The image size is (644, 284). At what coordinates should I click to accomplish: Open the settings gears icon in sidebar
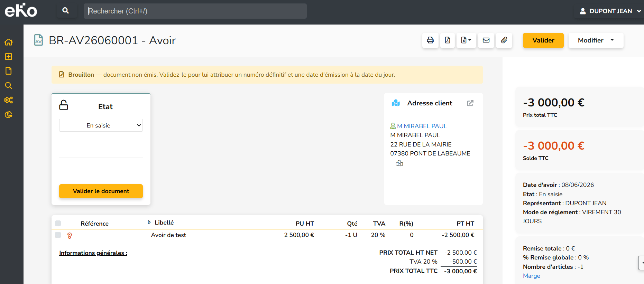(9, 100)
